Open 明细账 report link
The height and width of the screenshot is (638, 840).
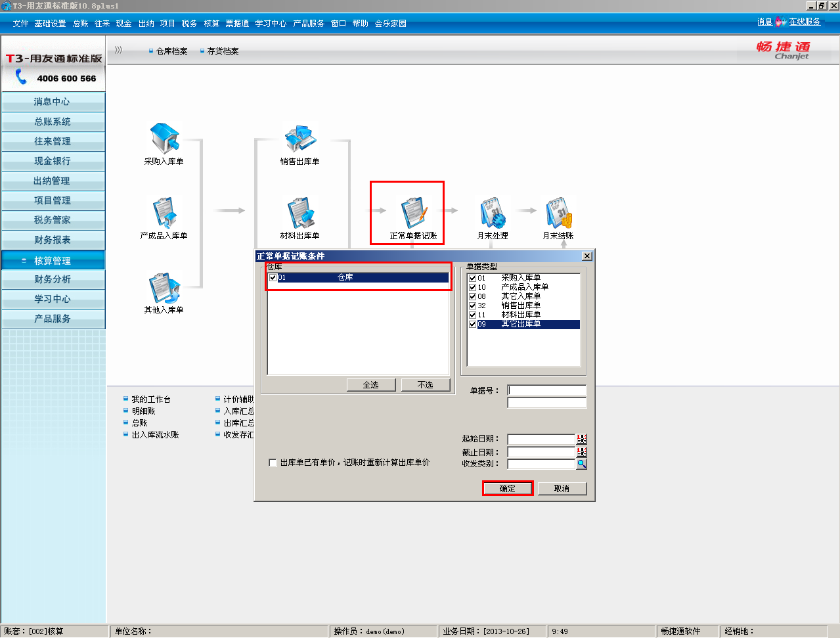[x=143, y=411]
